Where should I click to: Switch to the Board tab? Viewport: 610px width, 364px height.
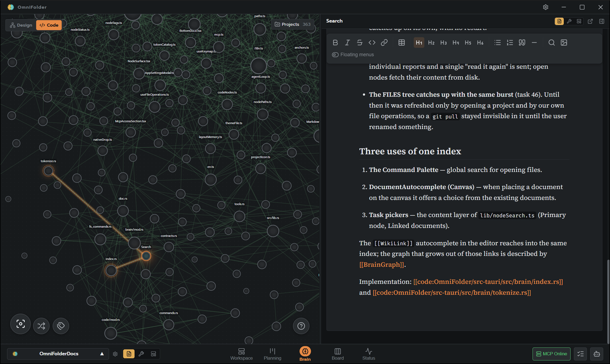[338, 354]
